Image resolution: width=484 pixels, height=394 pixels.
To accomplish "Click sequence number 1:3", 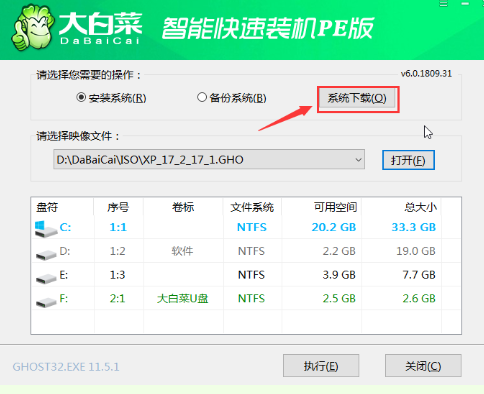I will pos(118,275).
